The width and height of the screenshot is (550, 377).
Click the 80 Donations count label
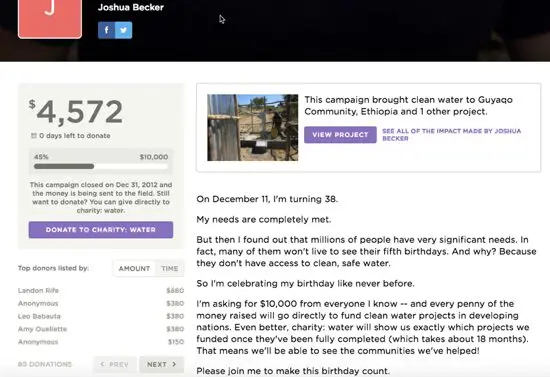(x=45, y=364)
